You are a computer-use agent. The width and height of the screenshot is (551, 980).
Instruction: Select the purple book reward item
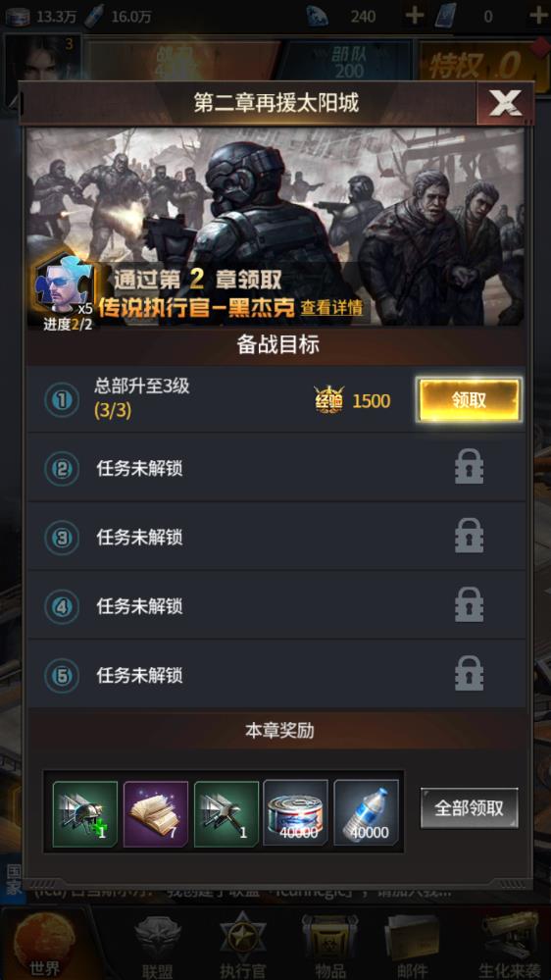pyautogui.click(x=156, y=813)
